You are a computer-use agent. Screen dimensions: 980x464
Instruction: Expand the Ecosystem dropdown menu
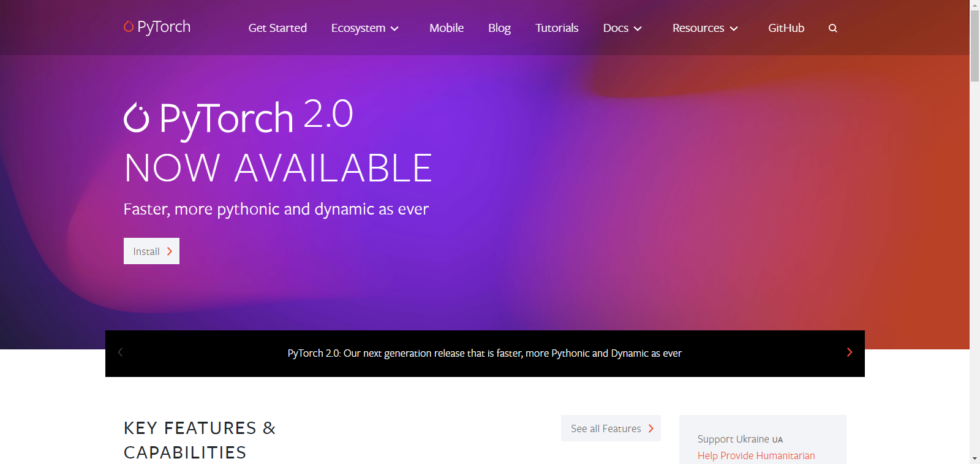click(365, 28)
